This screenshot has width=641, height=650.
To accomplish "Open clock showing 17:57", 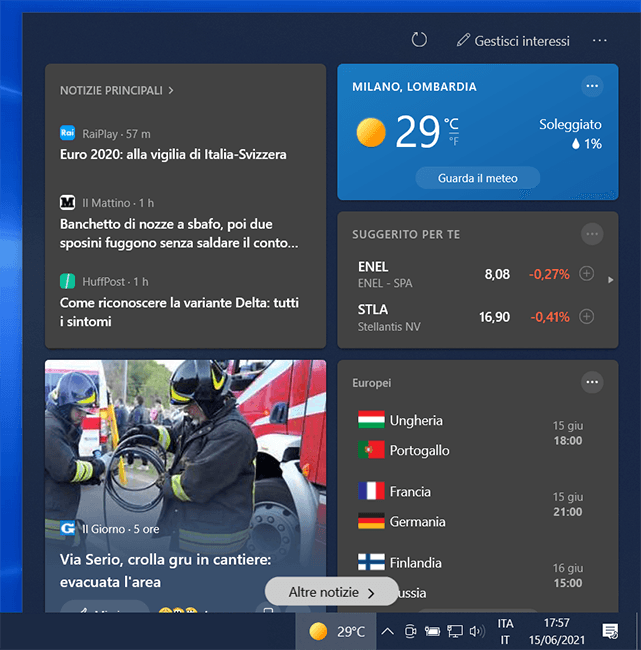I will pos(557,632).
